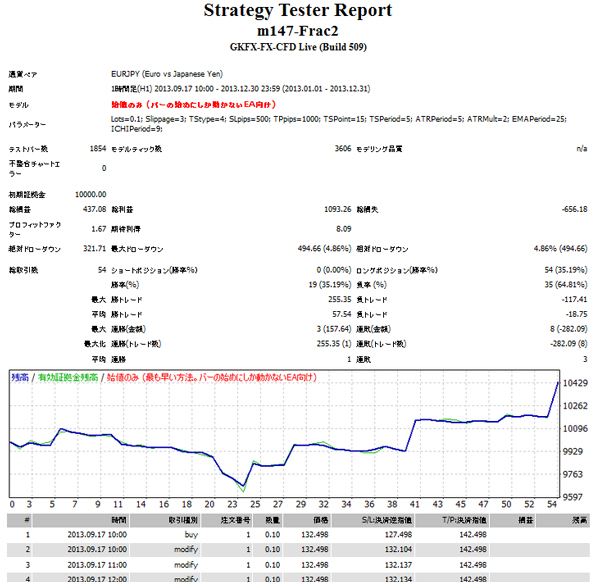Click the average loss trade '-18.75'
The width and height of the screenshot is (600, 582).
coord(576,314)
